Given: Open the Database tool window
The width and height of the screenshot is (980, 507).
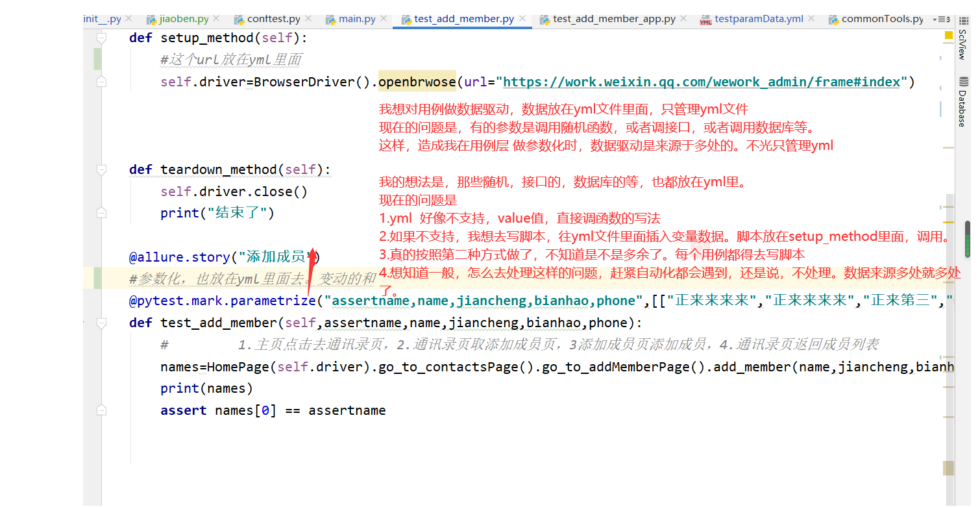Looking at the screenshot, I should point(962,102).
